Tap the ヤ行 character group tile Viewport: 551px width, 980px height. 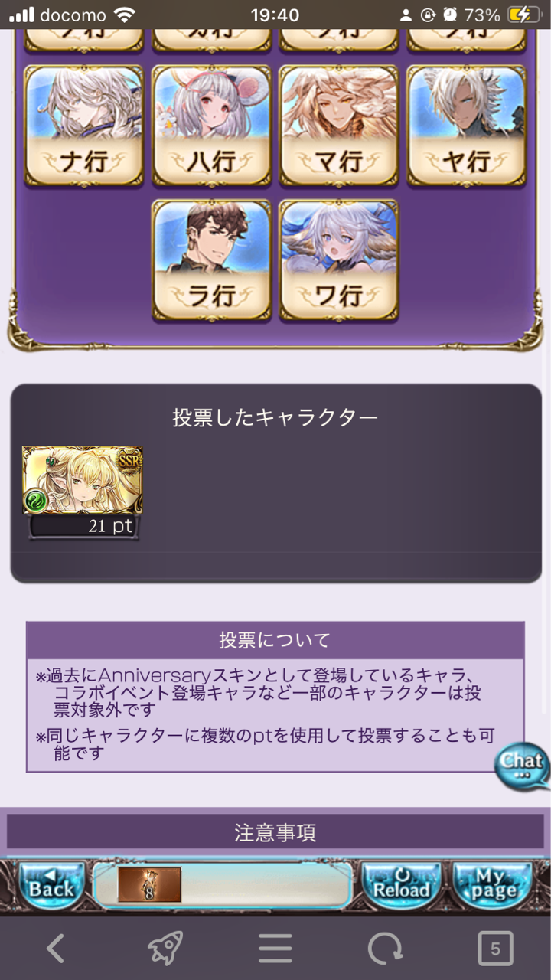(466, 126)
